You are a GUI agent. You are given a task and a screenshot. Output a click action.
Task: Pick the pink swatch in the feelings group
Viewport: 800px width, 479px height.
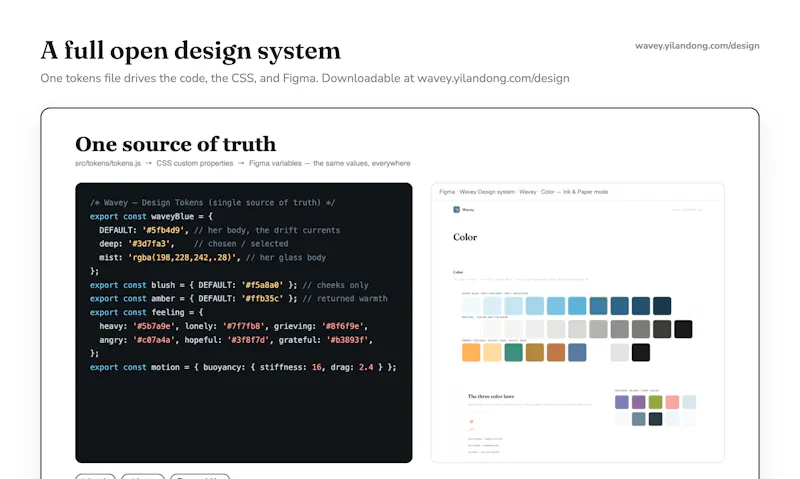(672, 402)
